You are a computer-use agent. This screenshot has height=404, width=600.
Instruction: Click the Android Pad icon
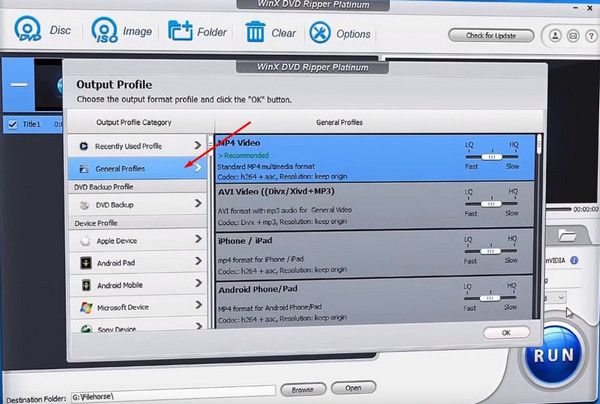coord(86,263)
